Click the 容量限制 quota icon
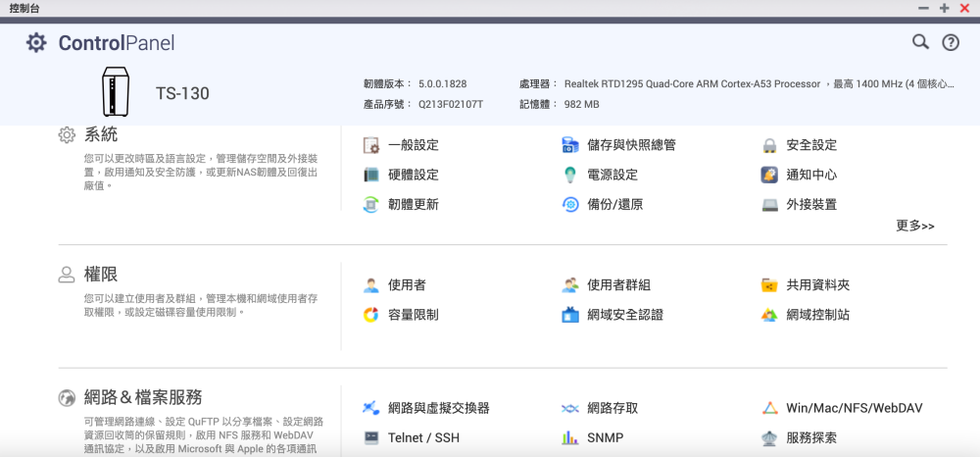This screenshot has width=980, height=457. pyautogui.click(x=371, y=315)
